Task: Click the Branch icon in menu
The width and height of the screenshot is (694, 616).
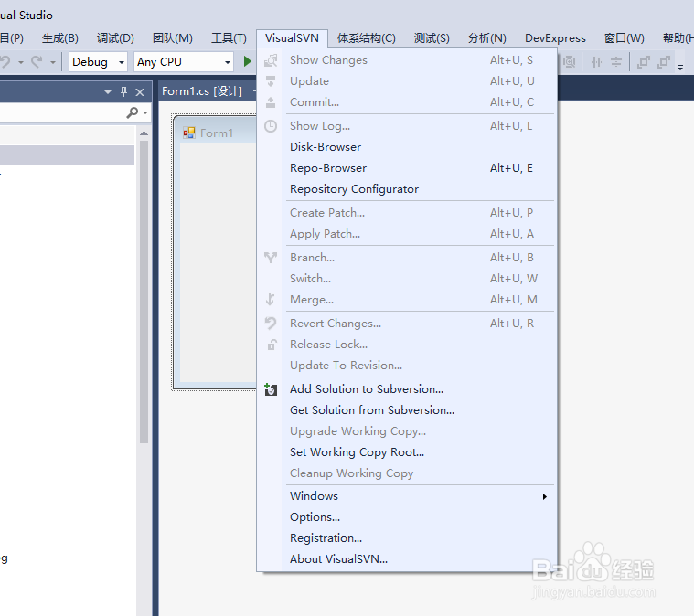Action: point(271,258)
